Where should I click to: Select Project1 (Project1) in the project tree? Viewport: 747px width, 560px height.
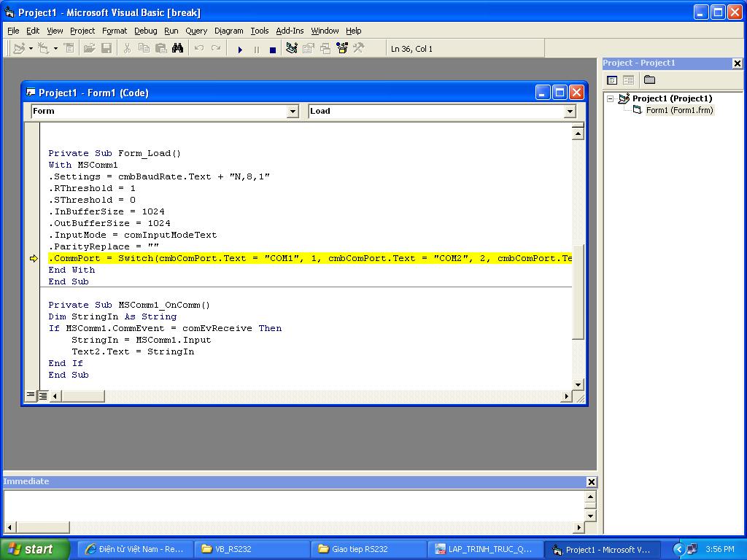click(x=672, y=98)
